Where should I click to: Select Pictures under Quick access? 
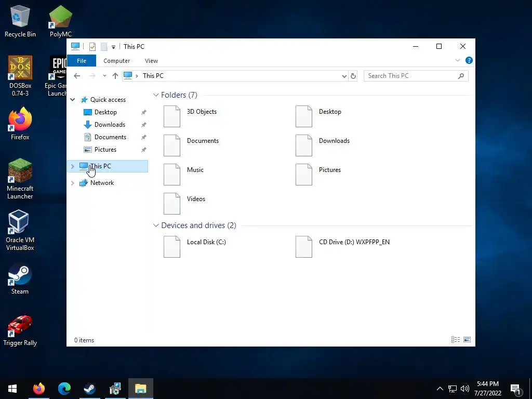pyautogui.click(x=105, y=150)
